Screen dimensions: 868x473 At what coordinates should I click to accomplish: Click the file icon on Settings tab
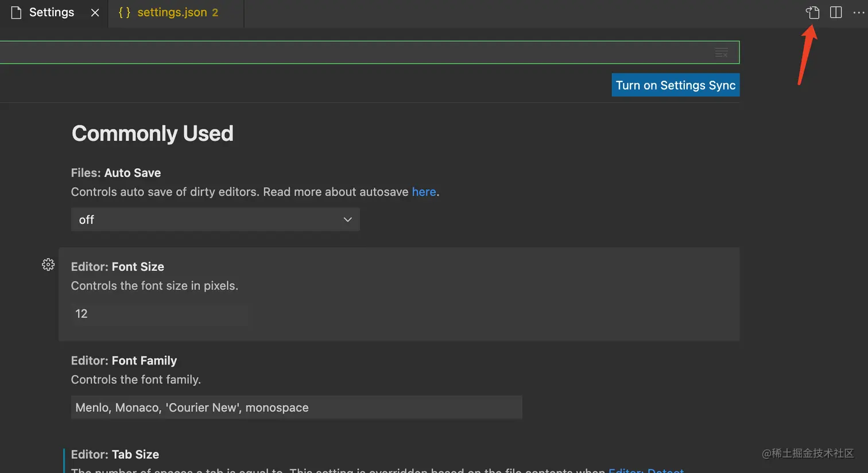click(x=16, y=13)
